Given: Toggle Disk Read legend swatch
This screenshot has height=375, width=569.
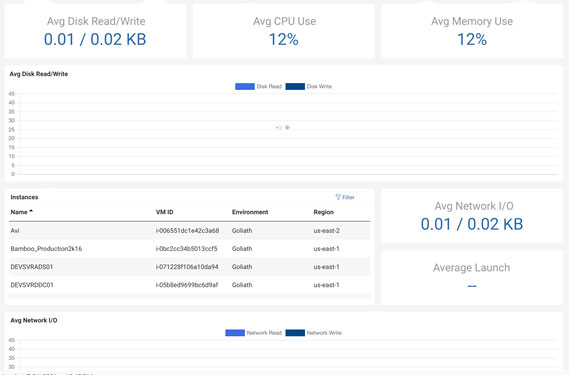Looking at the screenshot, I should 245,86.
